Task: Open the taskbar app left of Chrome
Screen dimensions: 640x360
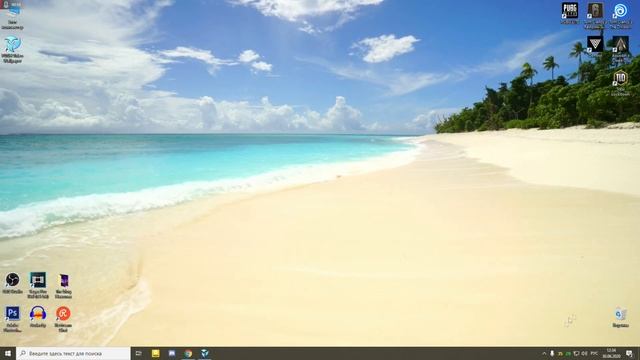Action: pos(172,353)
